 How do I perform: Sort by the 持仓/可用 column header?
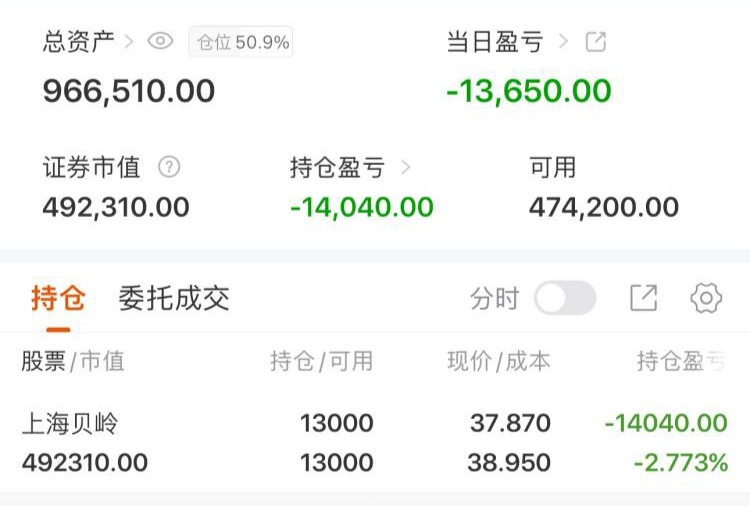(x=321, y=361)
